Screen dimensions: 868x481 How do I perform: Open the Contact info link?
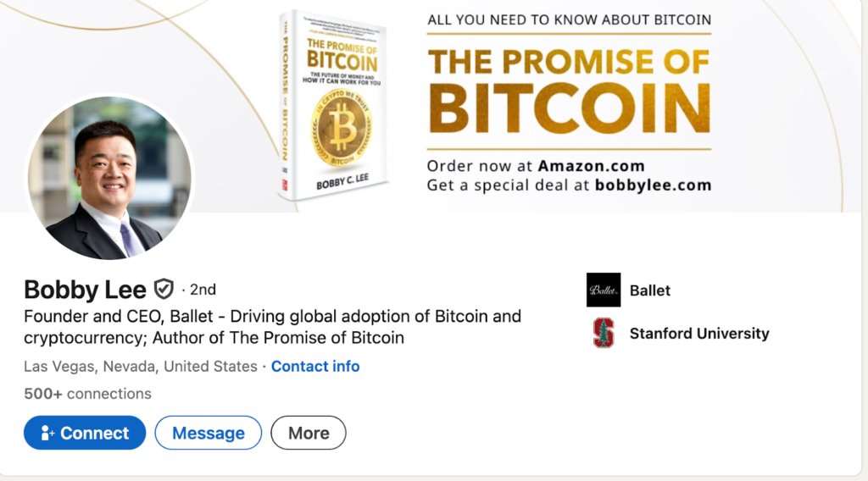315,366
